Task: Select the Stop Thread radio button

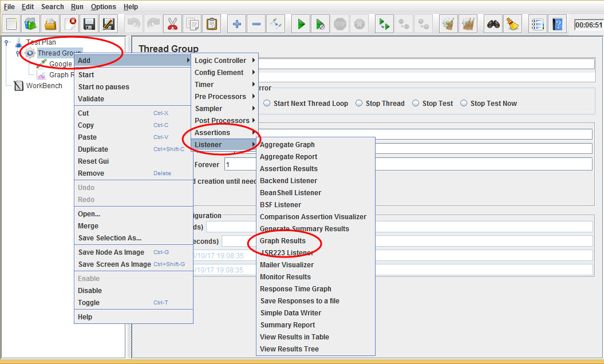Action: click(x=360, y=104)
